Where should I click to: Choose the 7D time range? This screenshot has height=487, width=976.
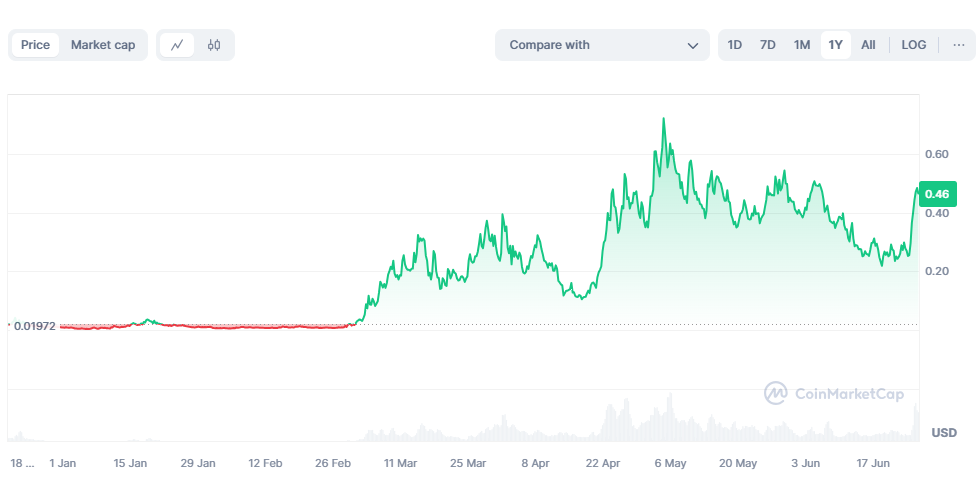(x=768, y=45)
